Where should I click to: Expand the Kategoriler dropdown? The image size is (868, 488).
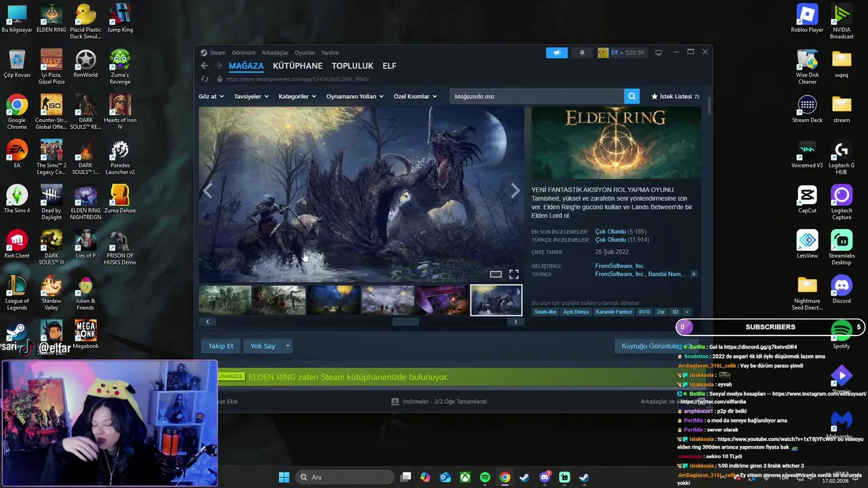click(x=297, y=96)
